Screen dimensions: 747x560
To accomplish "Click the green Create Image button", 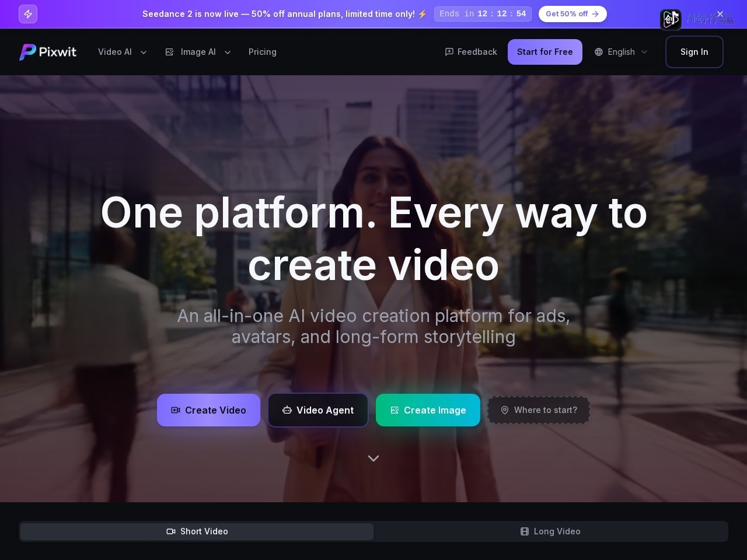I will [428, 410].
